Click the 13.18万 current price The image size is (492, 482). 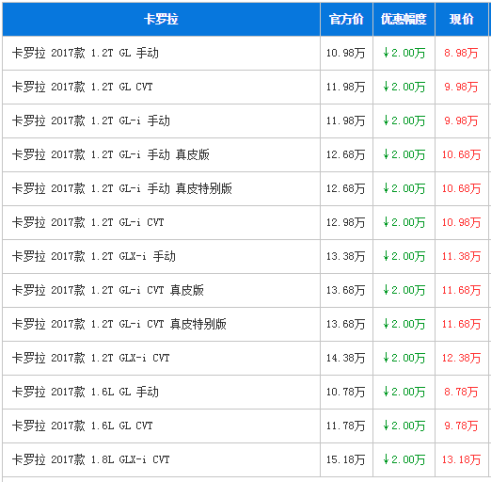(461, 460)
